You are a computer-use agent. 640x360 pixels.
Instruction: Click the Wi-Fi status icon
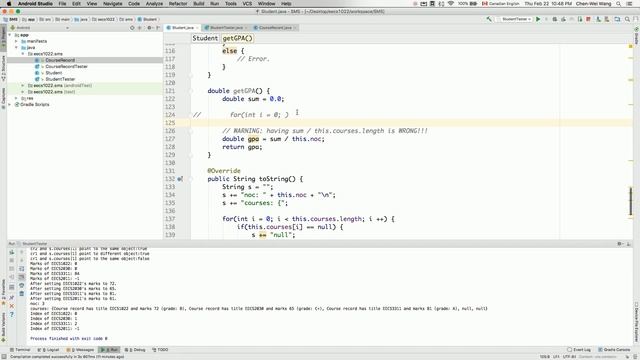tap(451, 4)
